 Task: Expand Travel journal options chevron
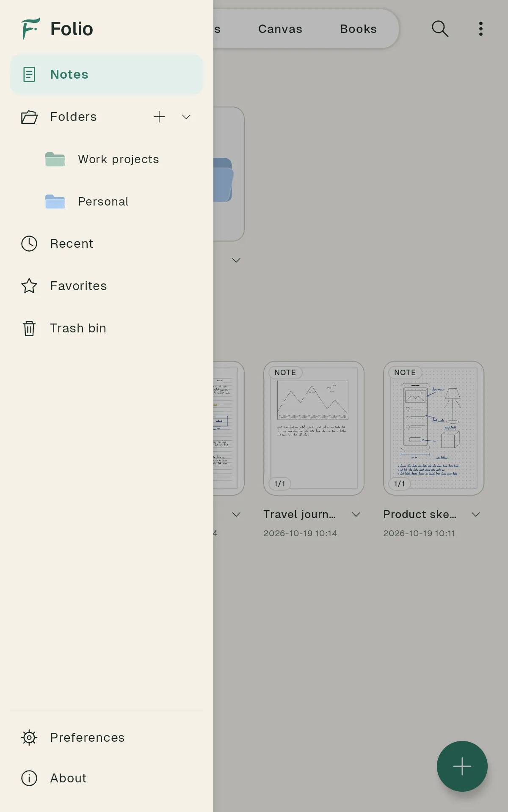coord(356,514)
